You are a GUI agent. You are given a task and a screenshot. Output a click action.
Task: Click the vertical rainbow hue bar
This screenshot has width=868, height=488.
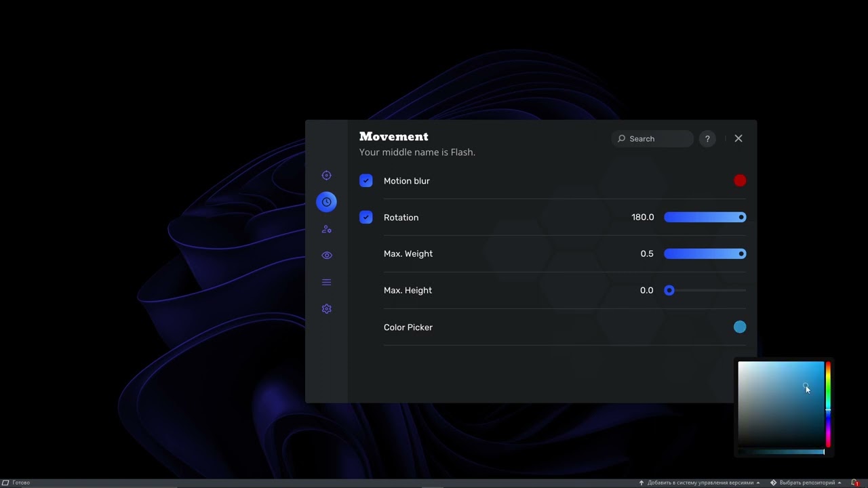[x=828, y=404]
